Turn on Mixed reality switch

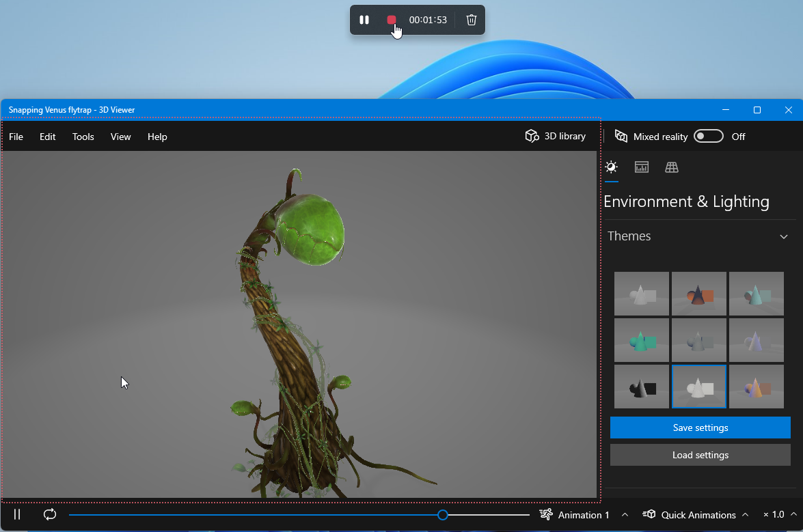(708, 137)
